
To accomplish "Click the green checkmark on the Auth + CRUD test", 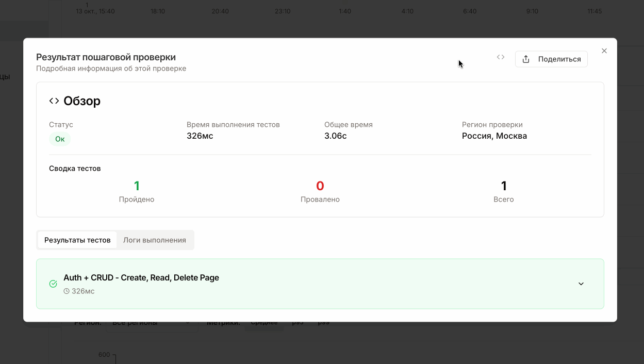I will tap(52, 284).
